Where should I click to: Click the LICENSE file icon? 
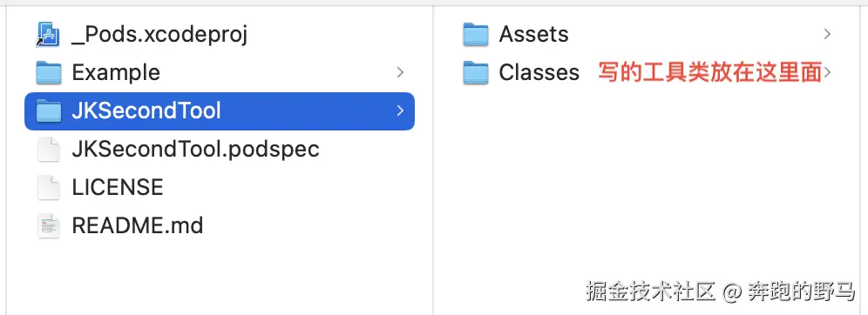click(x=49, y=187)
